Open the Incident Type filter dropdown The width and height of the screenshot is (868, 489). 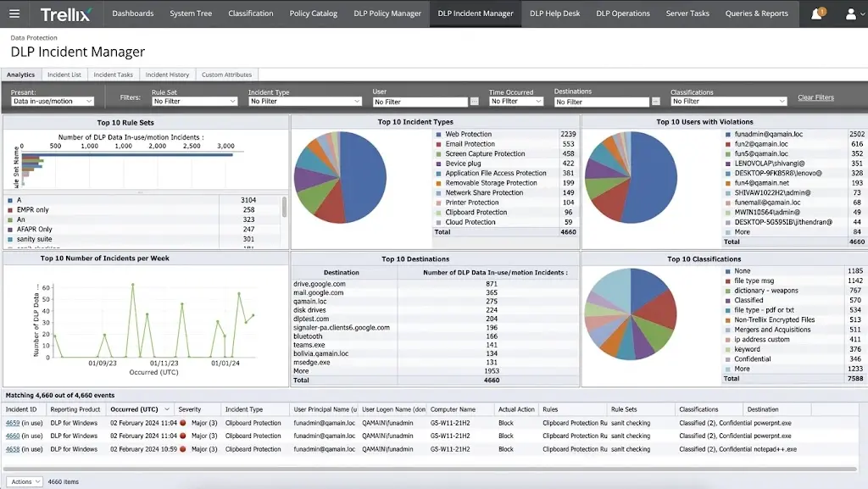pos(305,101)
